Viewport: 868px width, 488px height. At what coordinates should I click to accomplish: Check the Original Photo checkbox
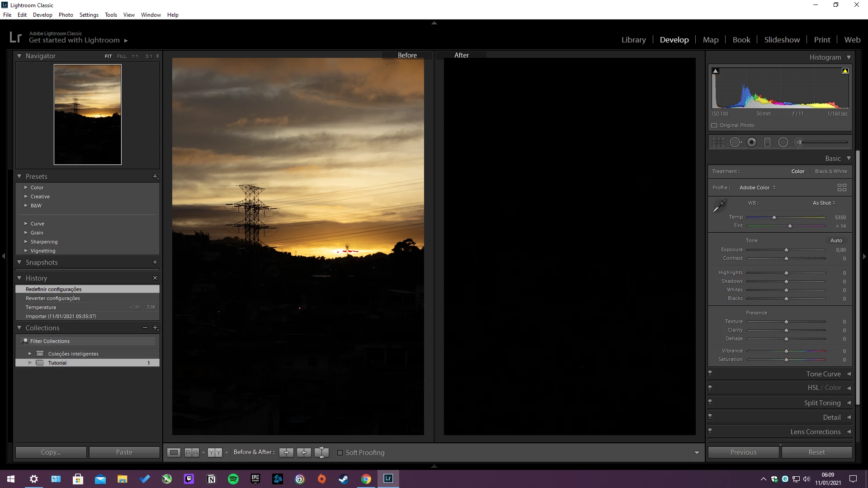pyautogui.click(x=714, y=126)
